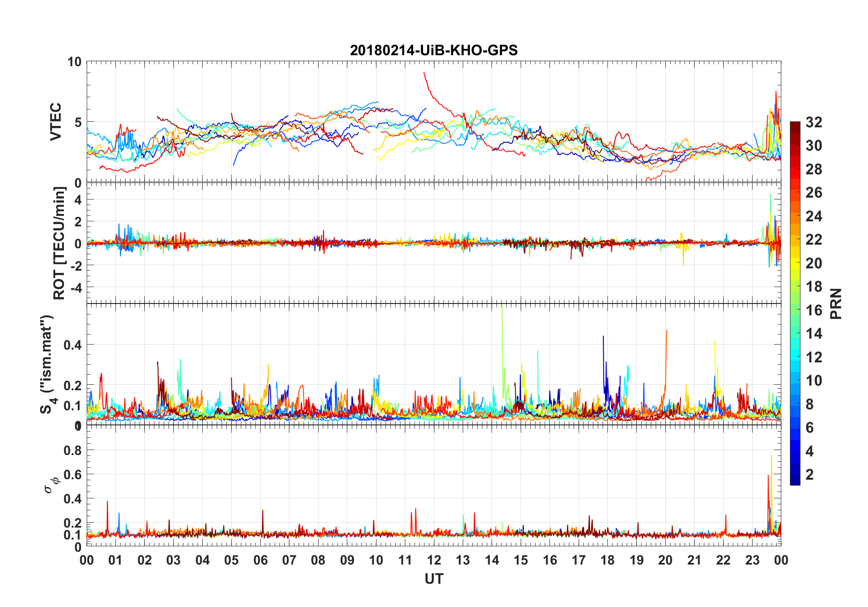Click the UT x-axis label
Screen dimensions: 868x607
[434, 579]
